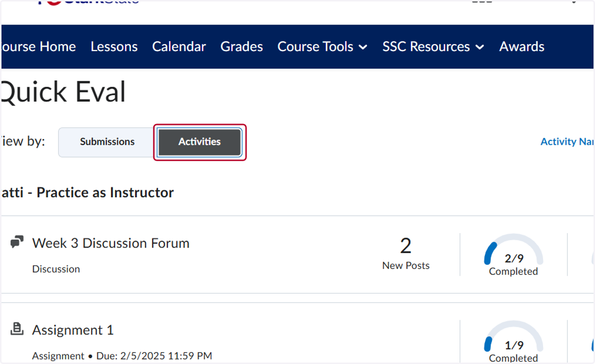The height and width of the screenshot is (364, 595).
Task: Open the Course Home nav item
Action: click(x=39, y=47)
